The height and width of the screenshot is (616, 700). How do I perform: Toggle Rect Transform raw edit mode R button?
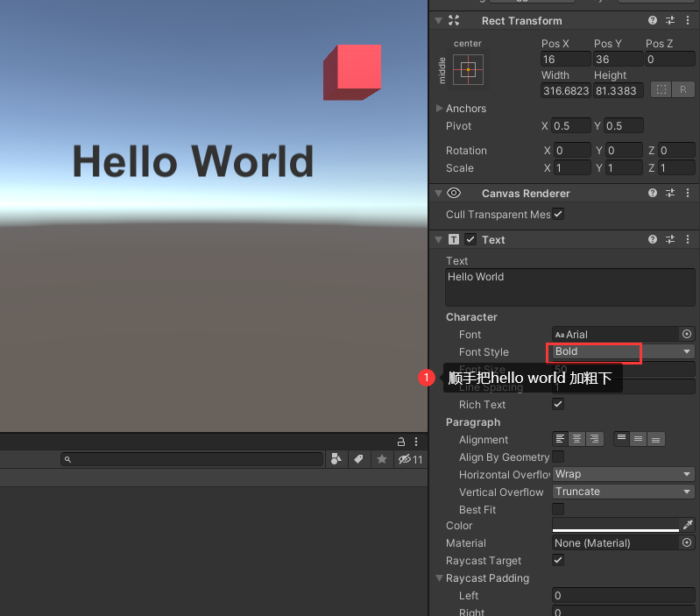(683, 89)
